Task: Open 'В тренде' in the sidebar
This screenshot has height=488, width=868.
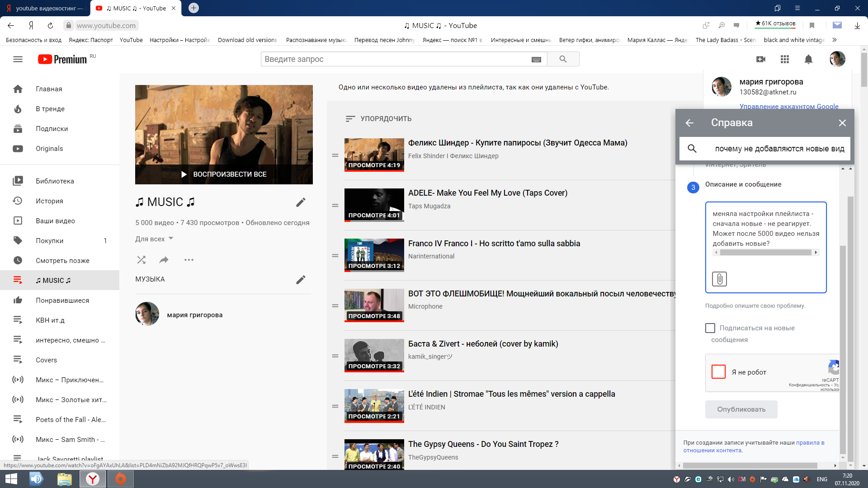Action: coord(60,109)
